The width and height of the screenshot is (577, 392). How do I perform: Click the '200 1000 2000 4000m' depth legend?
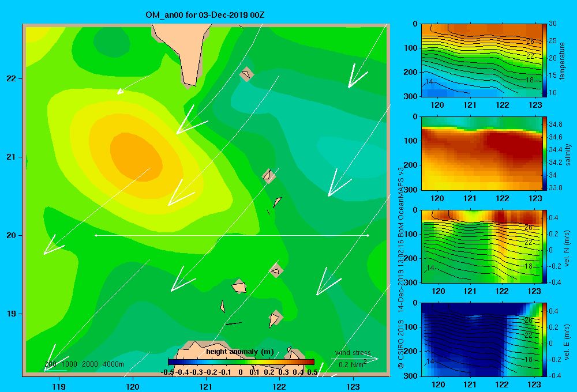(84, 364)
